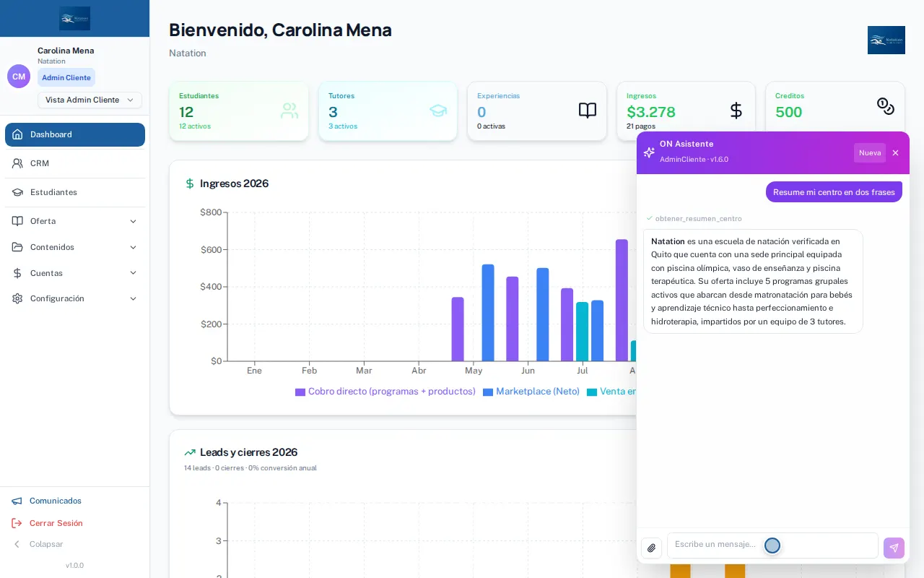
Task: Open the Vista Admin Cliente dropdown
Action: click(x=90, y=100)
